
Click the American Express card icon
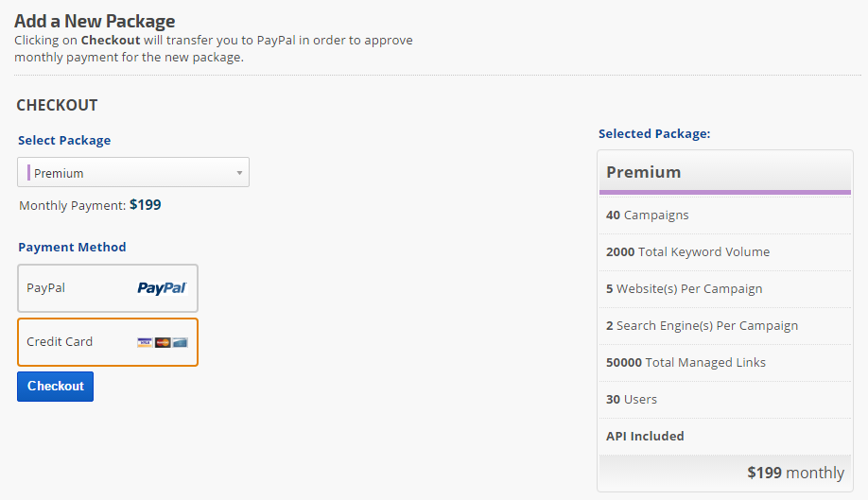tap(180, 342)
